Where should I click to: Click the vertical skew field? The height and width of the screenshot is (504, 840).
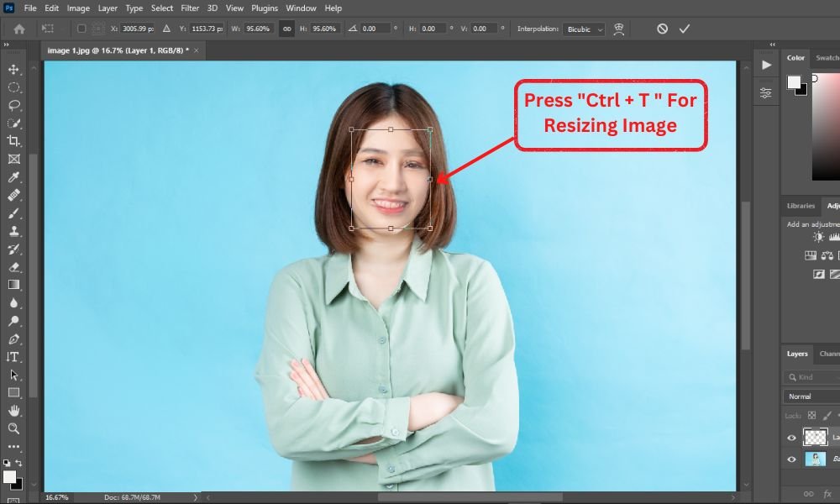(x=485, y=29)
